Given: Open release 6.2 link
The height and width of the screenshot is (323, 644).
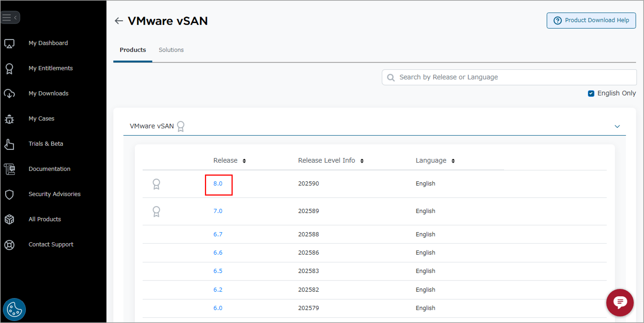Looking at the screenshot, I should pyautogui.click(x=218, y=290).
